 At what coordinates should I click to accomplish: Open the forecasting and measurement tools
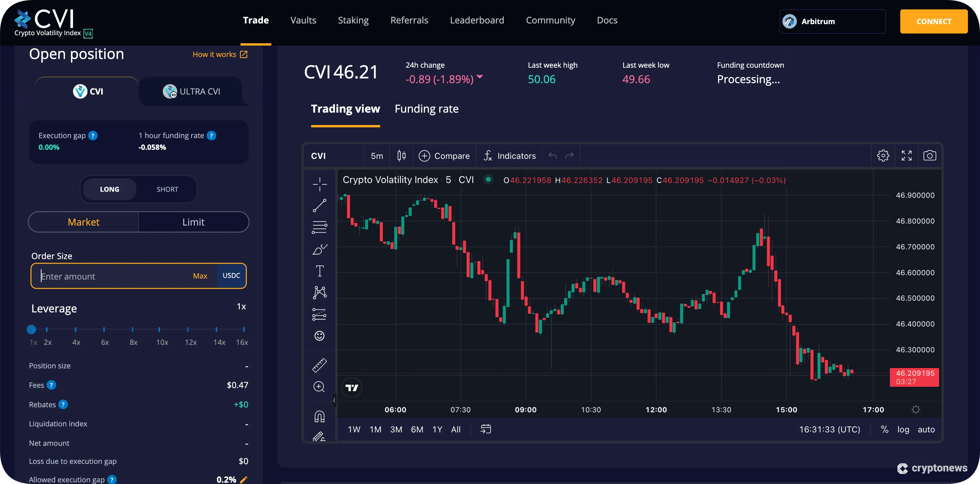point(320,314)
